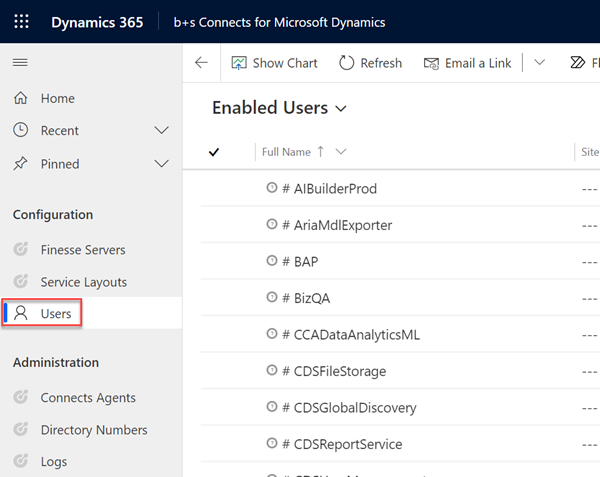Click the Recent clock icon

pos(21,130)
